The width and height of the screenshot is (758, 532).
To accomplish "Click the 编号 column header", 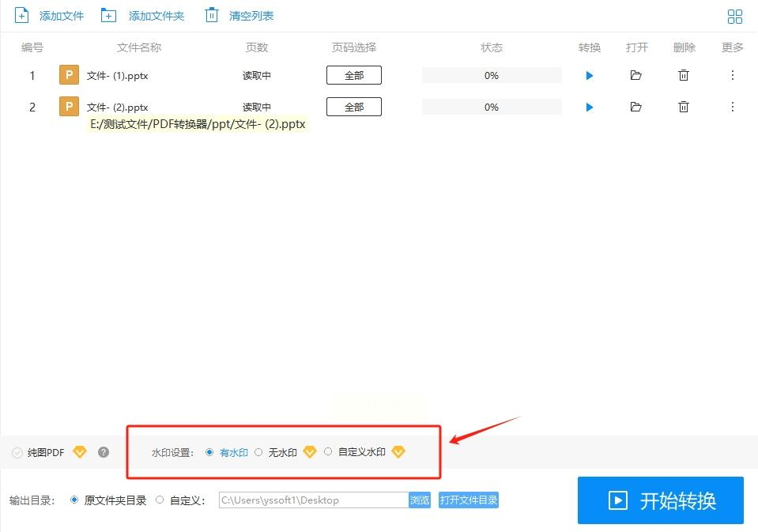I will [32, 47].
